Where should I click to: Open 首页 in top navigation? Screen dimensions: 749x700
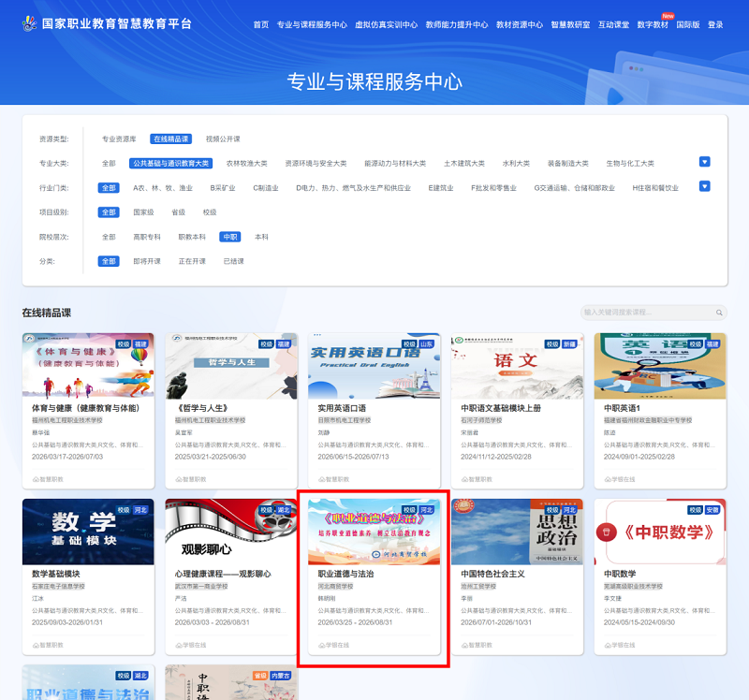click(261, 25)
